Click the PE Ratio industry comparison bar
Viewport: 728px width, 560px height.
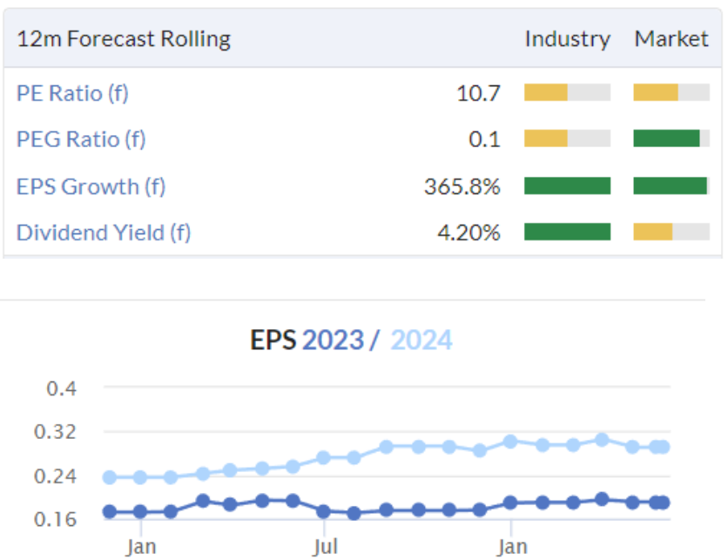pos(567,92)
